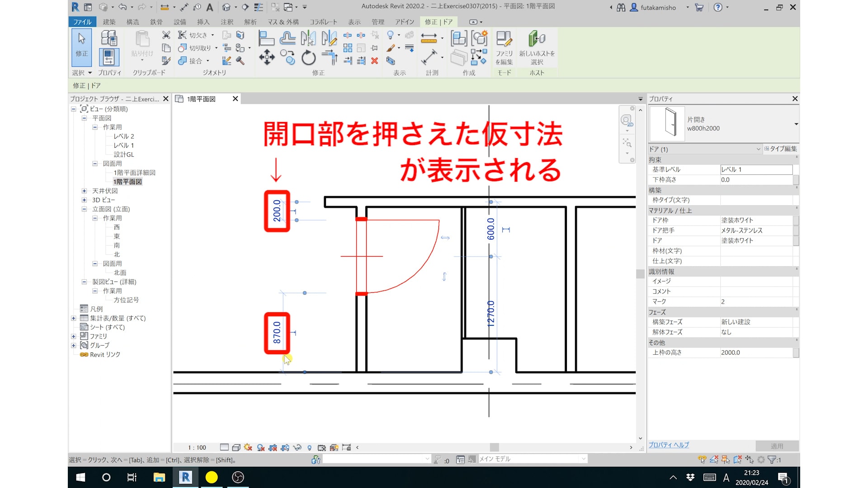Select the Align tool

[x=266, y=39]
